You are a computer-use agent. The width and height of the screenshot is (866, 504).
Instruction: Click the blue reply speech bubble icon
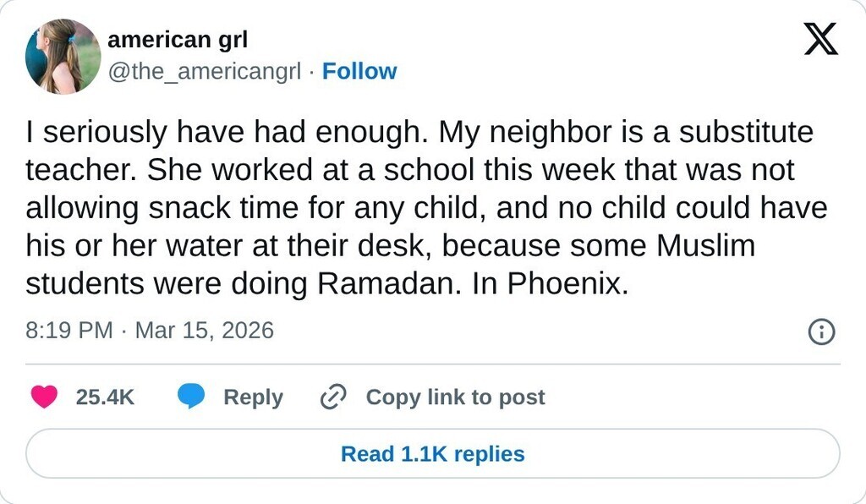pyautogui.click(x=191, y=397)
